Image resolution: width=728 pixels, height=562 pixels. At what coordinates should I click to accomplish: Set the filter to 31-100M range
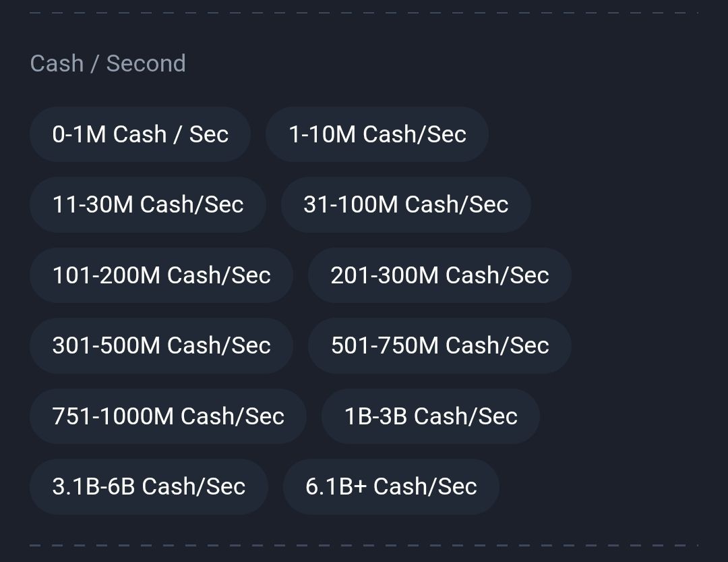point(406,204)
